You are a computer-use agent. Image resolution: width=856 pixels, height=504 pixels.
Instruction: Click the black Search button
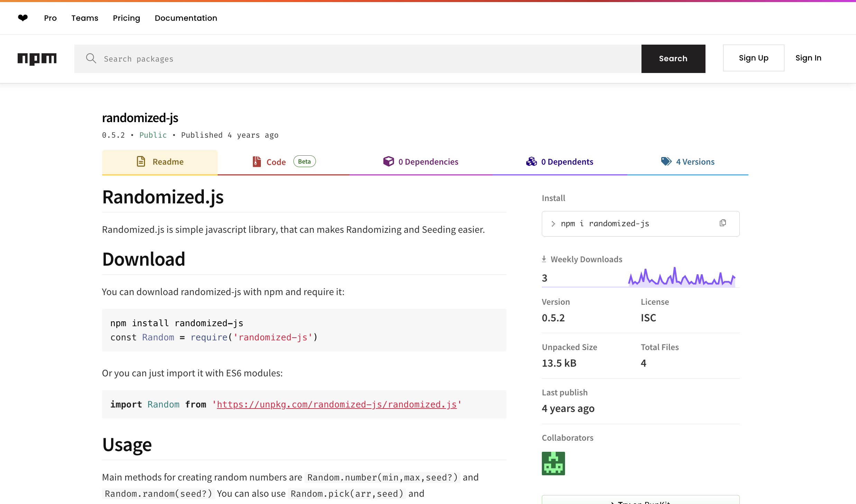(673, 58)
